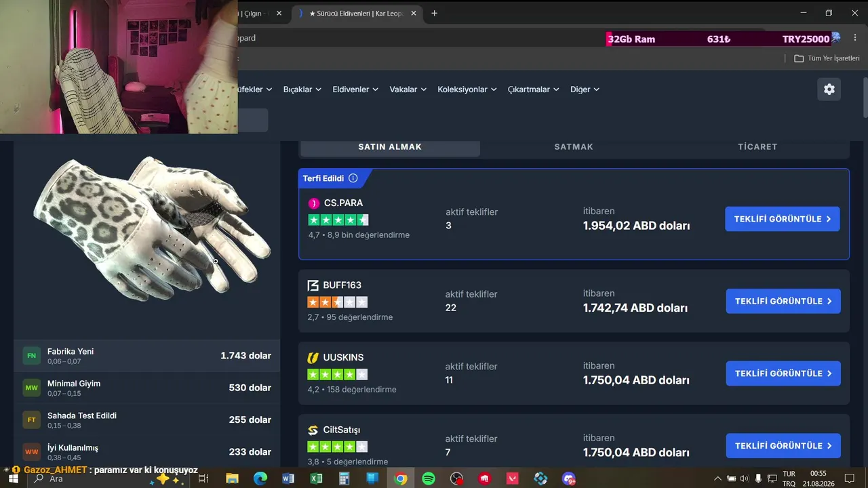Close the Çılgın browser tab
The width and height of the screenshot is (868, 488).
(x=279, y=14)
